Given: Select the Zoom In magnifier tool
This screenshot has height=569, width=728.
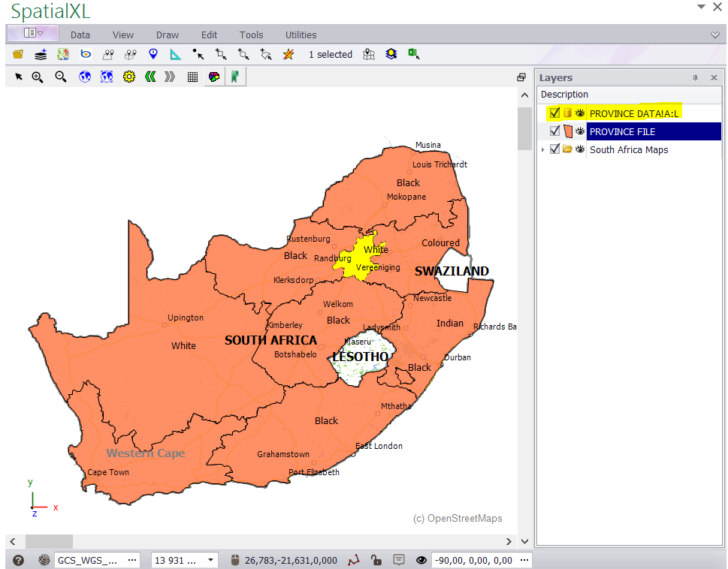Looking at the screenshot, I should pyautogui.click(x=38, y=76).
